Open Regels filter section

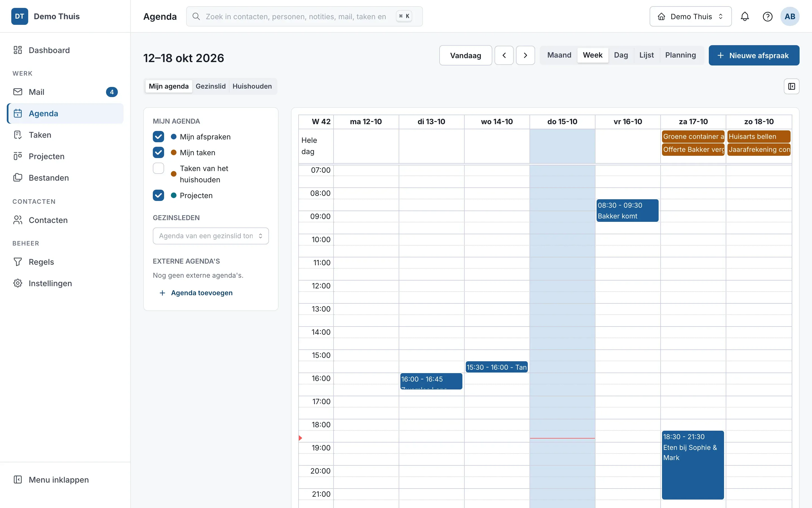(65, 262)
